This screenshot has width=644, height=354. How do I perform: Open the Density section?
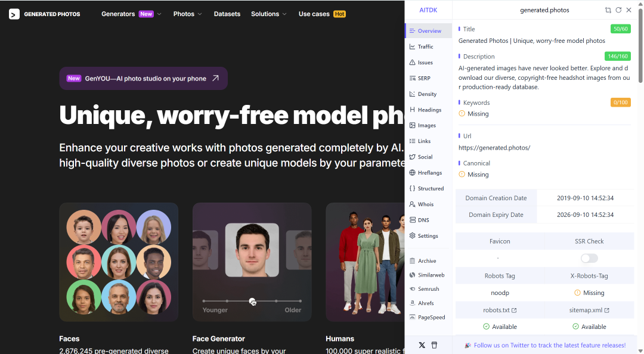click(x=428, y=94)
